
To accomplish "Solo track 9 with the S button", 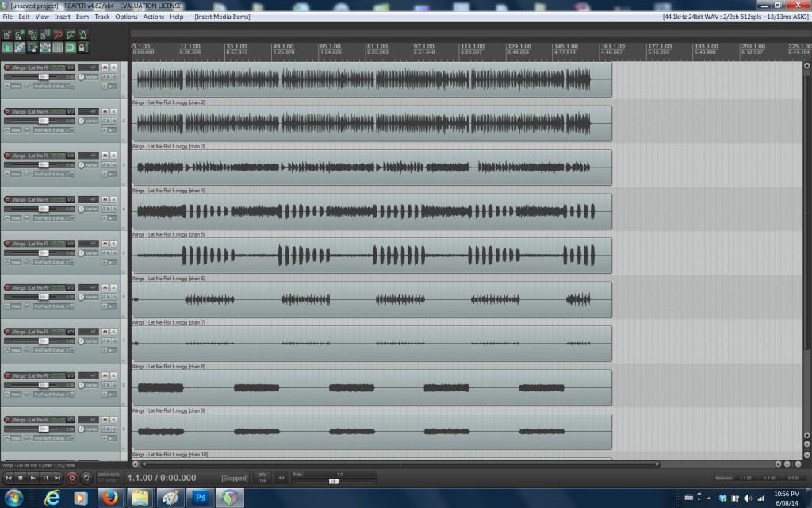I will (x=113, y=420).
